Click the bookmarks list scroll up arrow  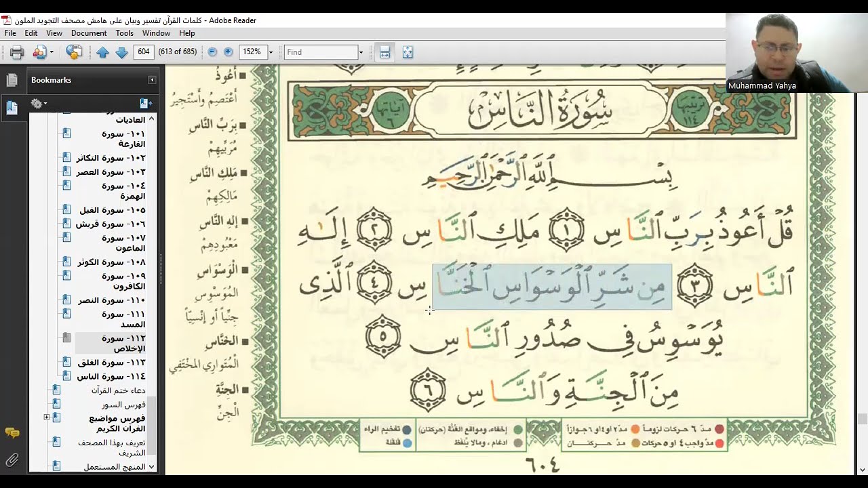151,119
